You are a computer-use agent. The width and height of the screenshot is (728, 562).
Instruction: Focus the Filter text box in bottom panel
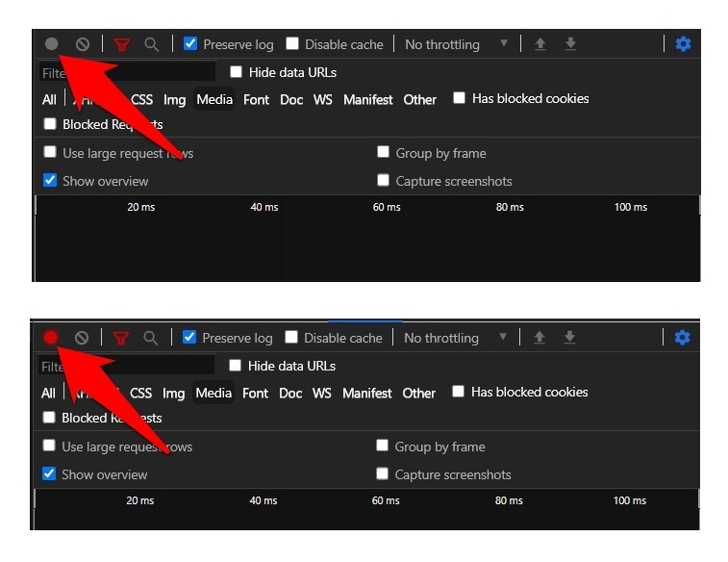coord(126,366)
